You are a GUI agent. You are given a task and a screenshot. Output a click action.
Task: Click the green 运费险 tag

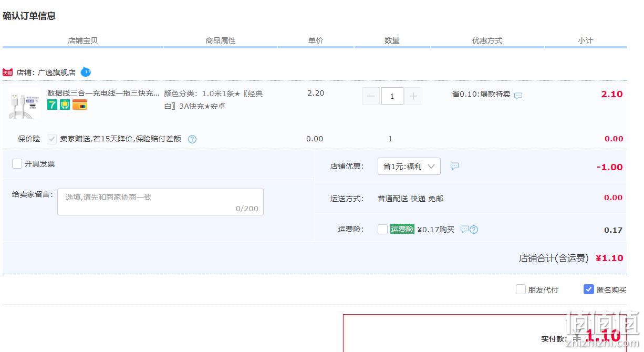point(402,229)
